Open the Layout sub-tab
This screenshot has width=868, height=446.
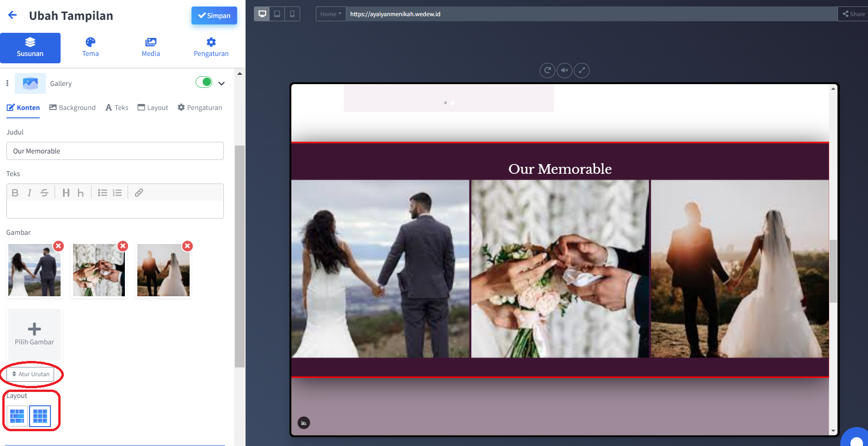point(153,108)
